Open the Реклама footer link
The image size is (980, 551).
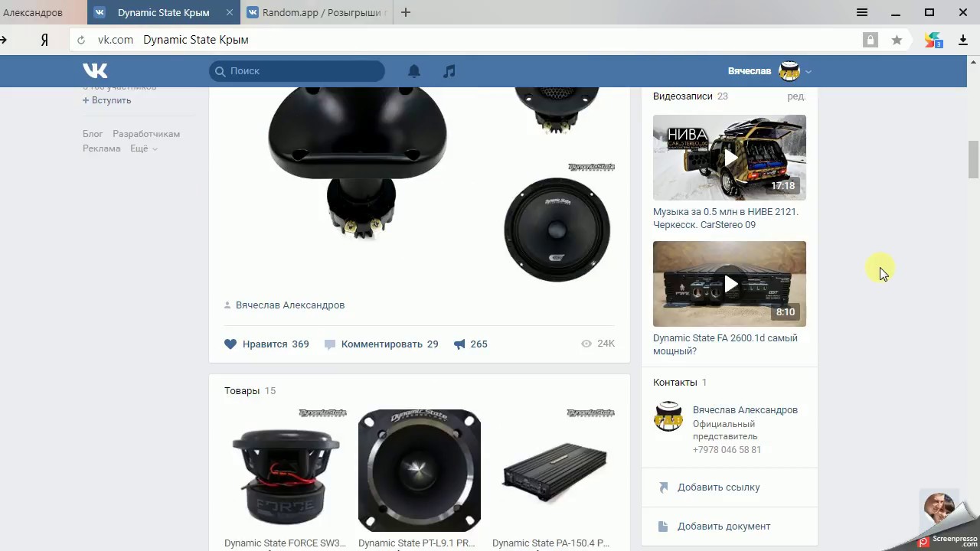click(x=102, y=148)
